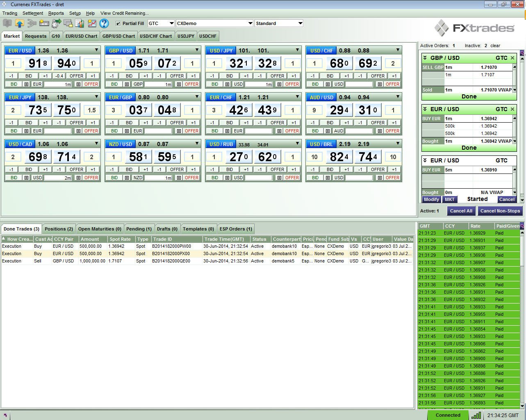526x420 pixels.
Task: Open the Trading menu
Action: [x=10, y=13]
